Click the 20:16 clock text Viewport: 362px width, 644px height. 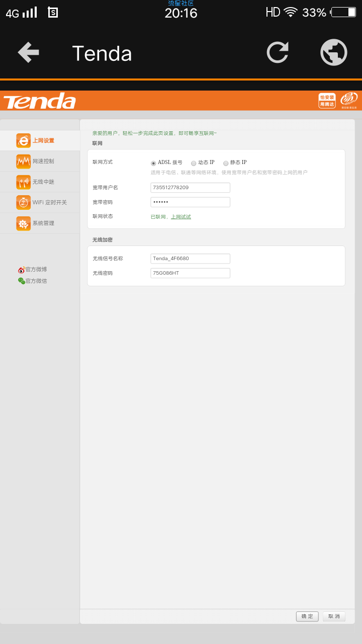pos(181,13)
